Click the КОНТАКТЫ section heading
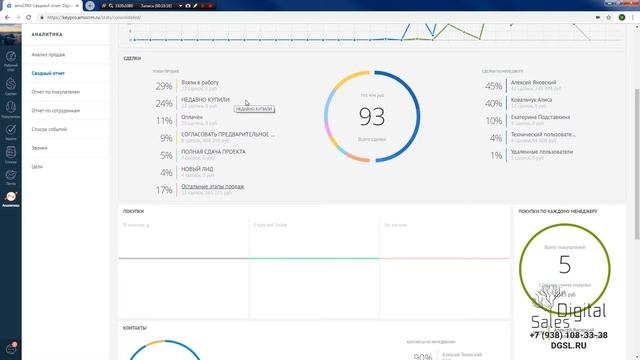The width and height of the screenshot is (640, 360). [x=135, y=328]
